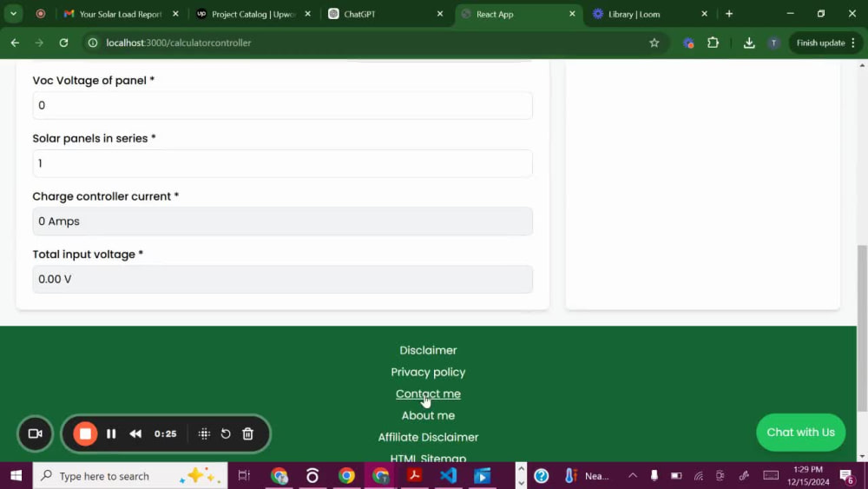Image resolution: width=868 pixels, height=489 pixels.
Task: Open the Loom drawing grid icon
Action: 204,433
